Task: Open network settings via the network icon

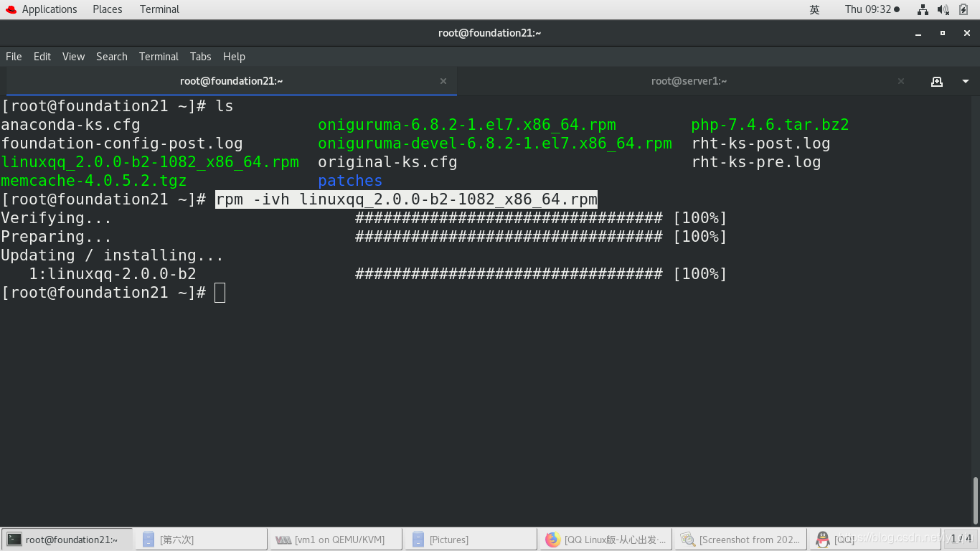Action: pyautogui.click(x=923, y=9)
